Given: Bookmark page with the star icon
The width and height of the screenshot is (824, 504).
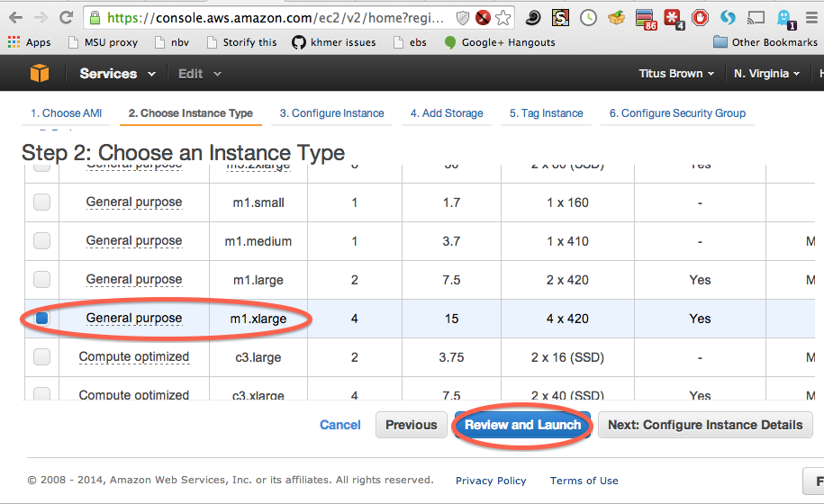Looking at the screenshot, I should pos(503,18).
